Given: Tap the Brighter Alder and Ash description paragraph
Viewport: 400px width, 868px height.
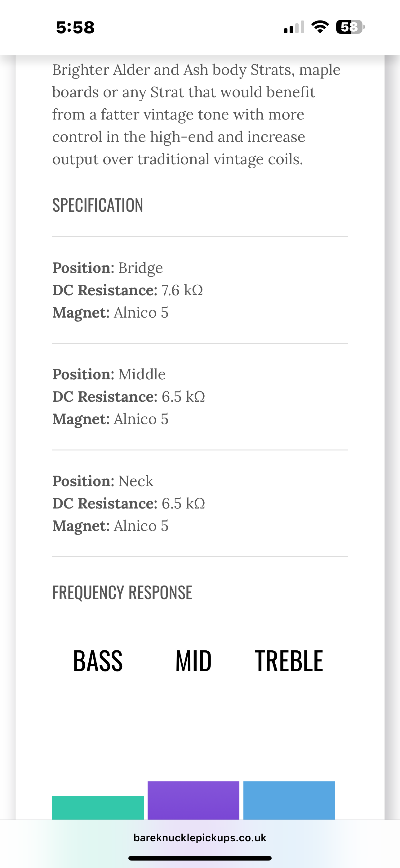Looking at the screenshot, I should coord(196,114).
